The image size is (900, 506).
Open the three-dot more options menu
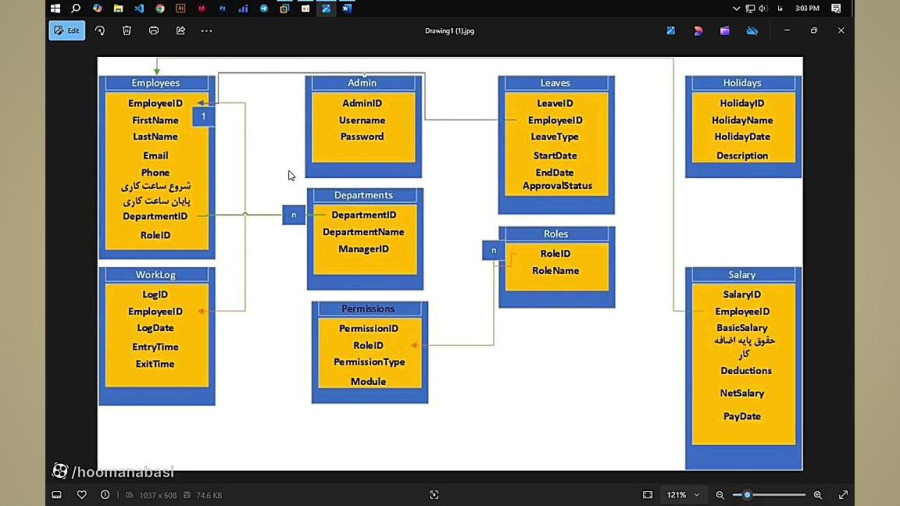pyautogui.click(x=207, y=31)
